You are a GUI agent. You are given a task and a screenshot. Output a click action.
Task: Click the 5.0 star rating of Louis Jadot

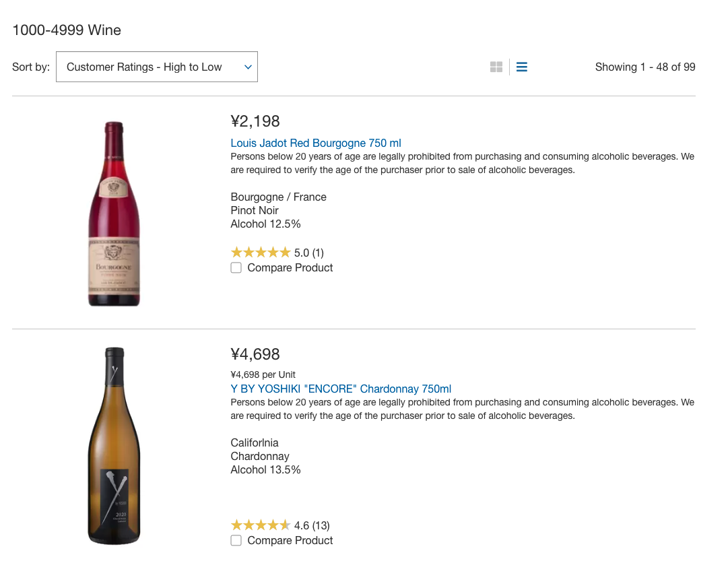(x=261, y=253)
